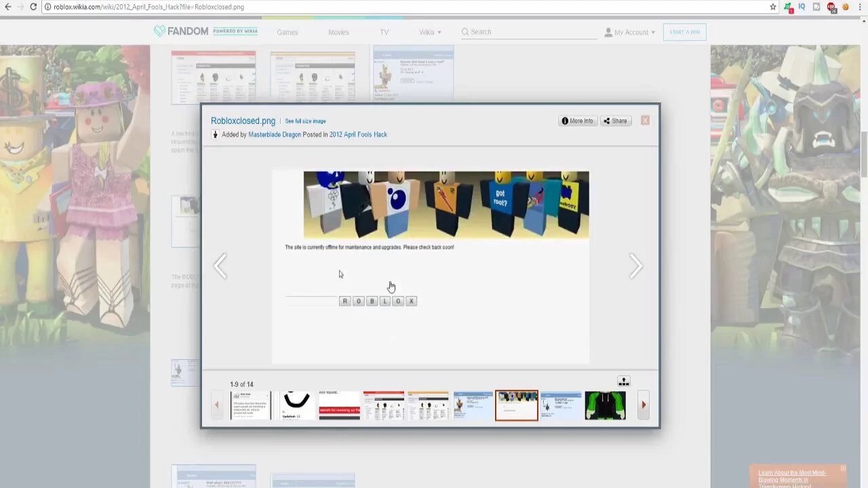This screenshot has width=868, height=488.
Task: Open the Movies navigation item
Action: point(338,32)
